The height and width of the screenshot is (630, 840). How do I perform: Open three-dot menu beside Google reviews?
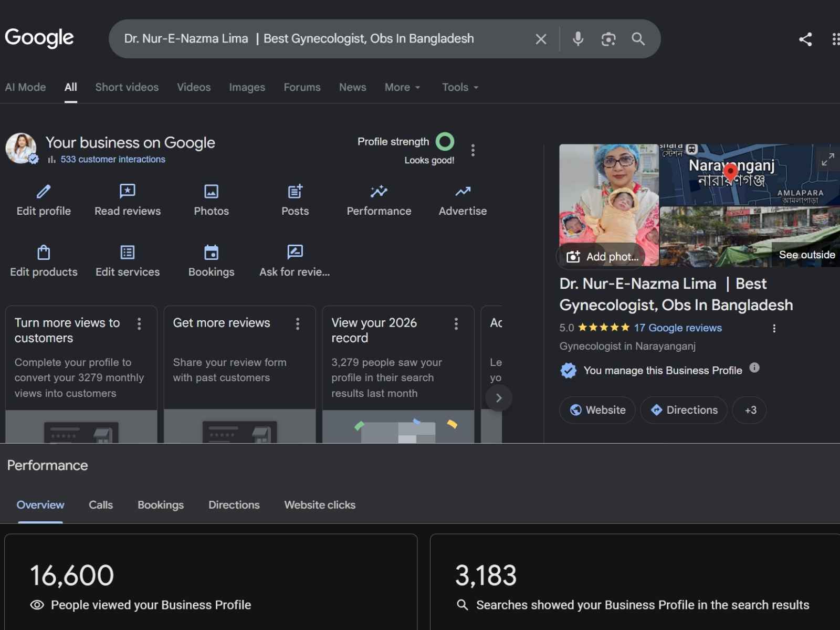pyautogui.click(x=774, y=328)
